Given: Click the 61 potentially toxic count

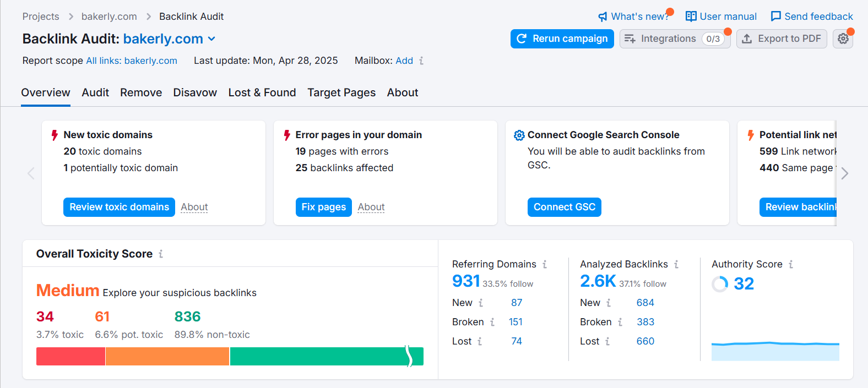Looking at the screenshot, I should pos(102,316).
